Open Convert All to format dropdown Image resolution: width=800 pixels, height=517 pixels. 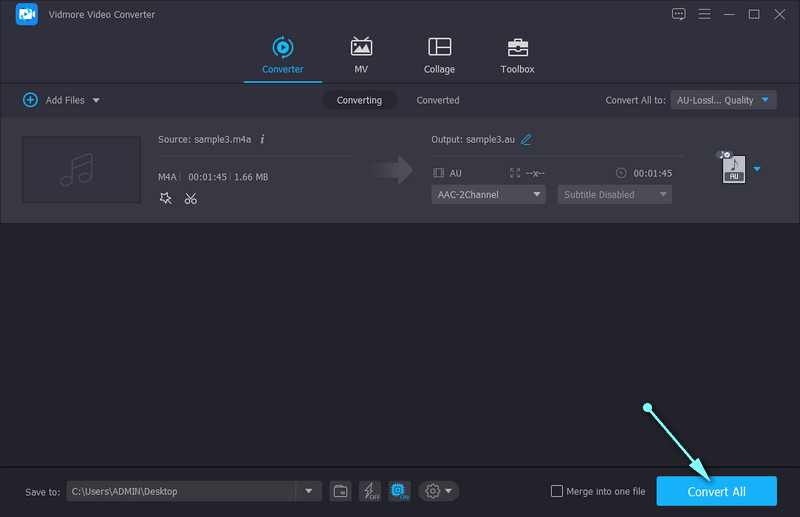point(723,100)
